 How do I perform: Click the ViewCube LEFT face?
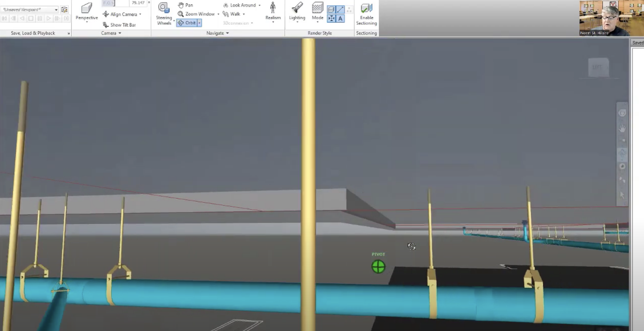598,67
